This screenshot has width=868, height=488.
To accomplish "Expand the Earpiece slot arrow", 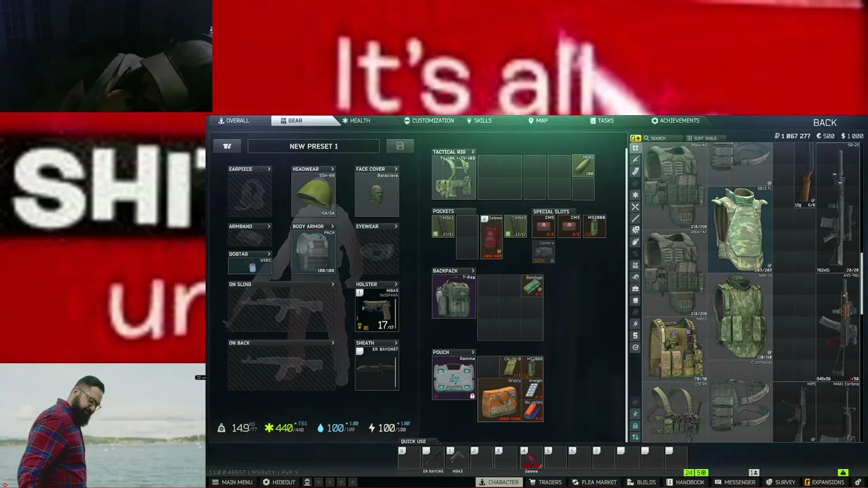I will [x=269, y=169].
